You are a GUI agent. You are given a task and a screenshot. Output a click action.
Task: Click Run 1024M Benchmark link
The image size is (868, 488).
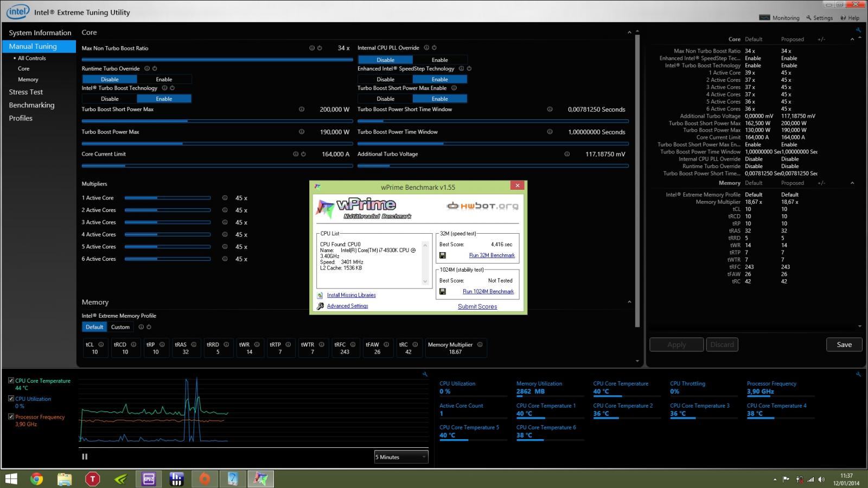pos(488,292)
